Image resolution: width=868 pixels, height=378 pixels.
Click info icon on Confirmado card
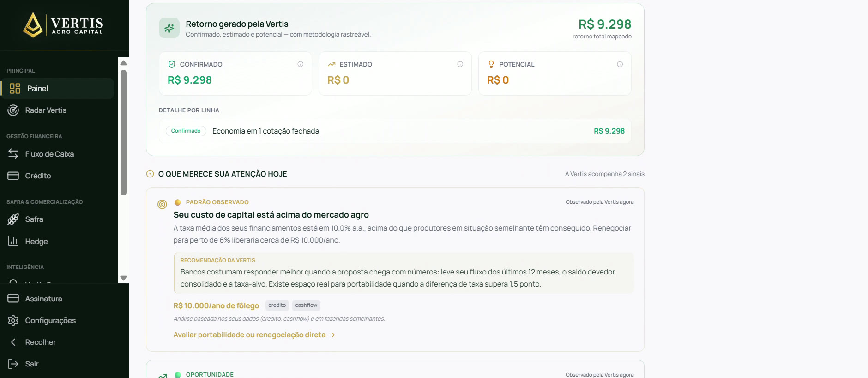tap(301, 64)
